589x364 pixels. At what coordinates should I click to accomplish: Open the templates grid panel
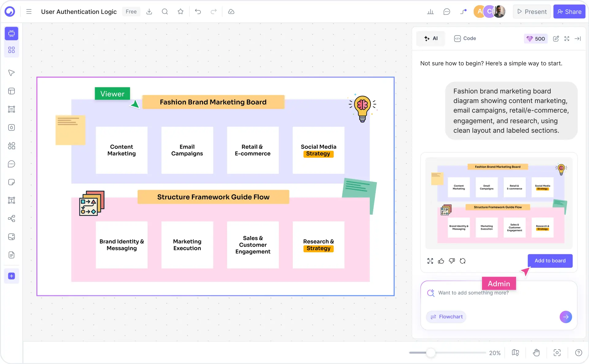click(x=11, y=50)
